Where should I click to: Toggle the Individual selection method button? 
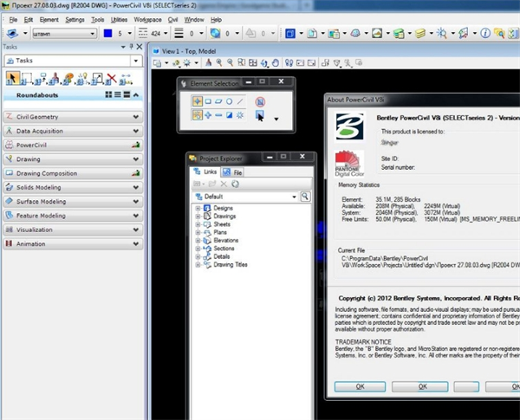(198, 100)
